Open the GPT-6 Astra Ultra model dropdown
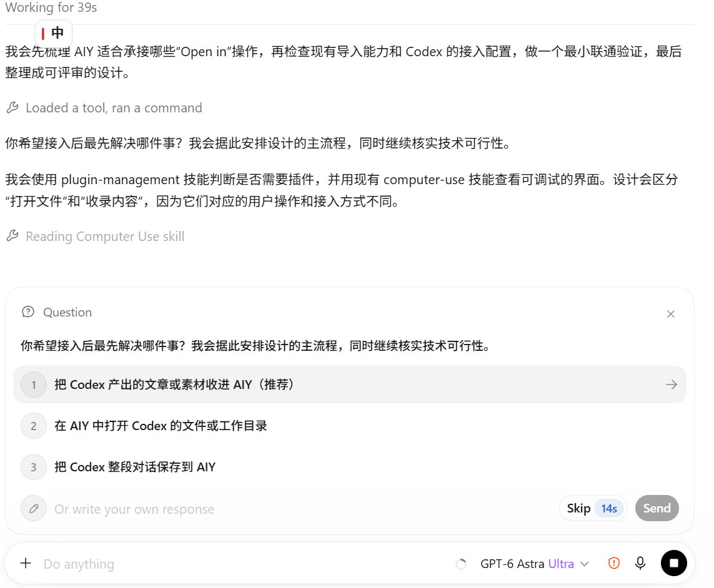The image size is (714, 588). (535, 564)
